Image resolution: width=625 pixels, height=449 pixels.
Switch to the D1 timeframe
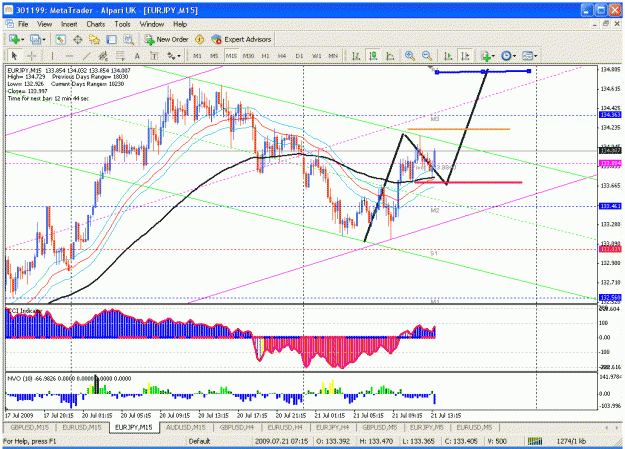point(299,56)
